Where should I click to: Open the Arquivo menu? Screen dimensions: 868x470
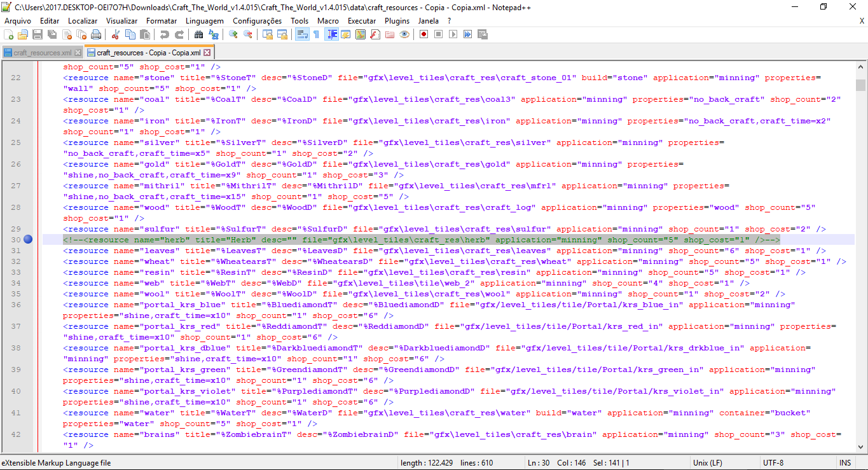tap(18, 21)
